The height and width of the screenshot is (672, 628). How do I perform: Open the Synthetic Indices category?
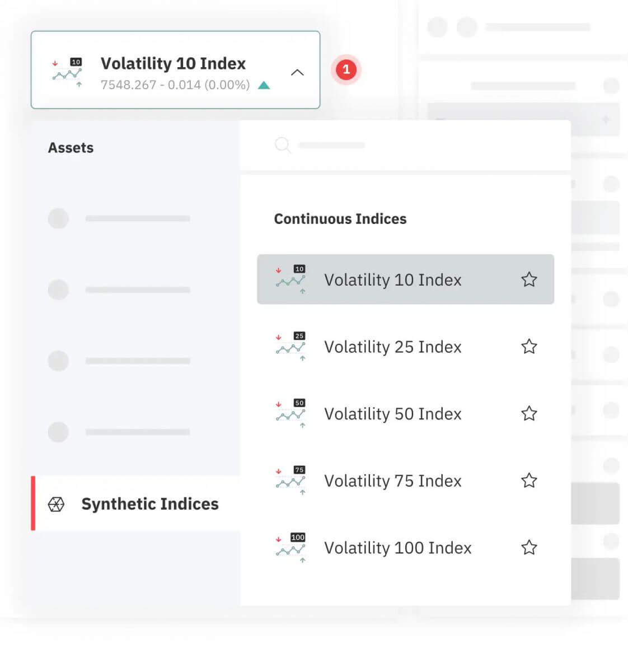149,504
